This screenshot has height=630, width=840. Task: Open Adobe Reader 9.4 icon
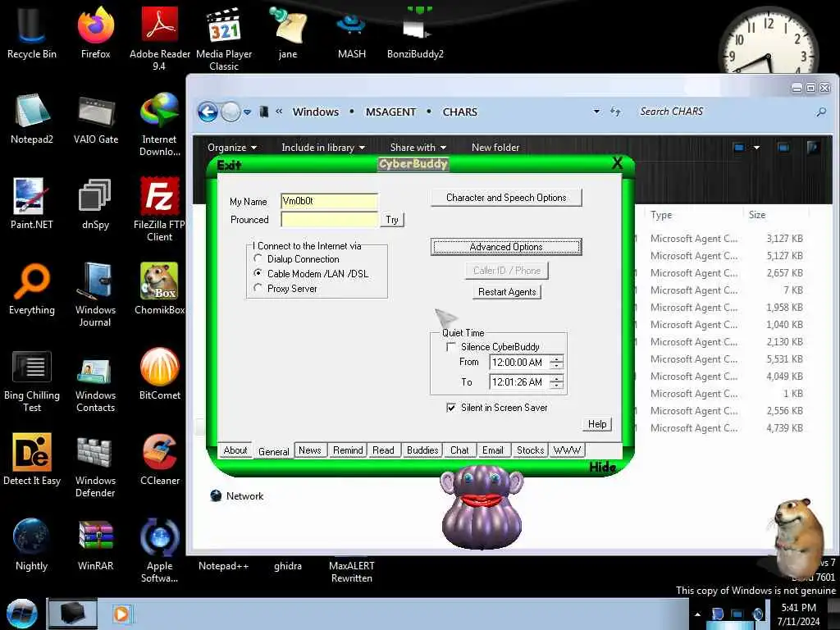[160, 39]
